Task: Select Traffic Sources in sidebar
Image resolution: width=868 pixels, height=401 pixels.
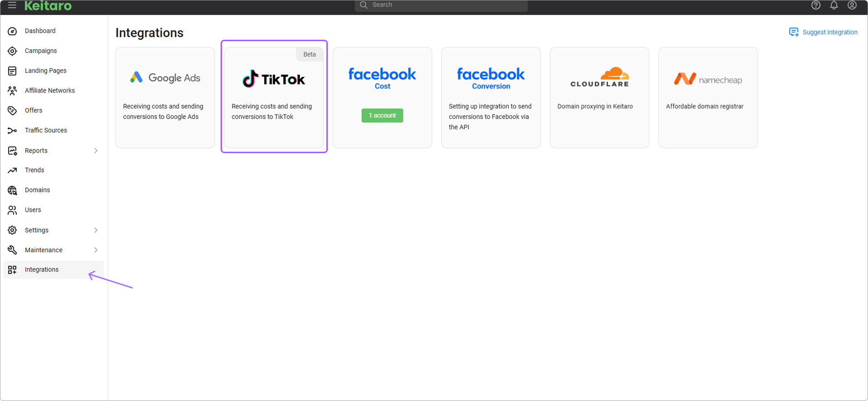Action: [46, 131]
